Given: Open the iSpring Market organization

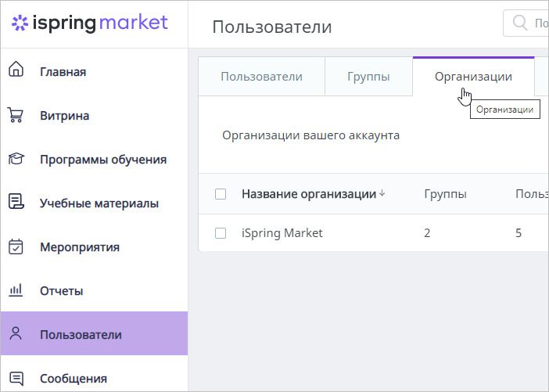Looking at the screenshot, I should click(282, 233).
